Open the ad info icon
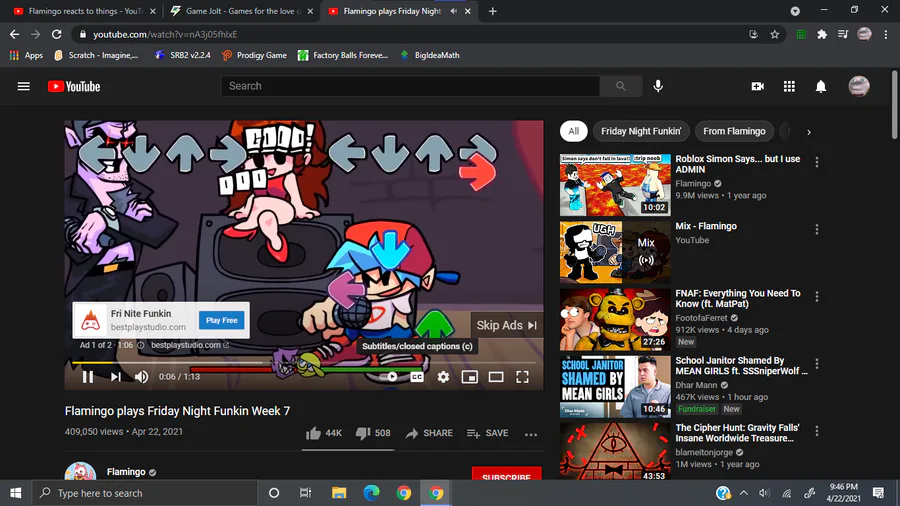This screenshot has width=900, height=506. tap(141, 345)
